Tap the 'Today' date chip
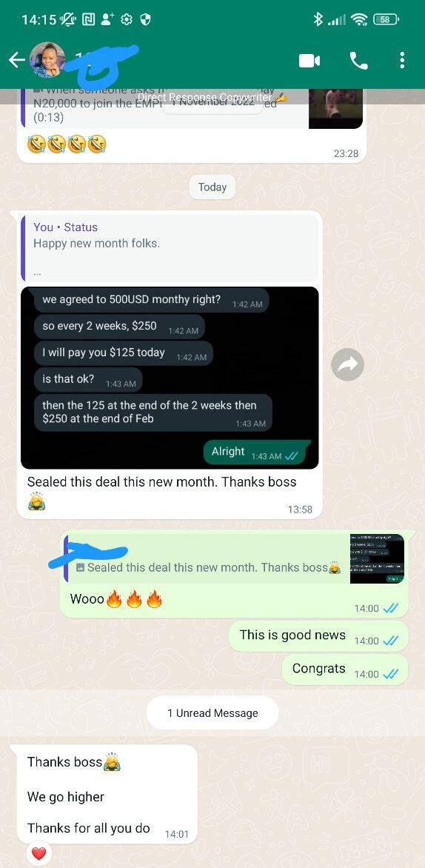 coord(212,187)
